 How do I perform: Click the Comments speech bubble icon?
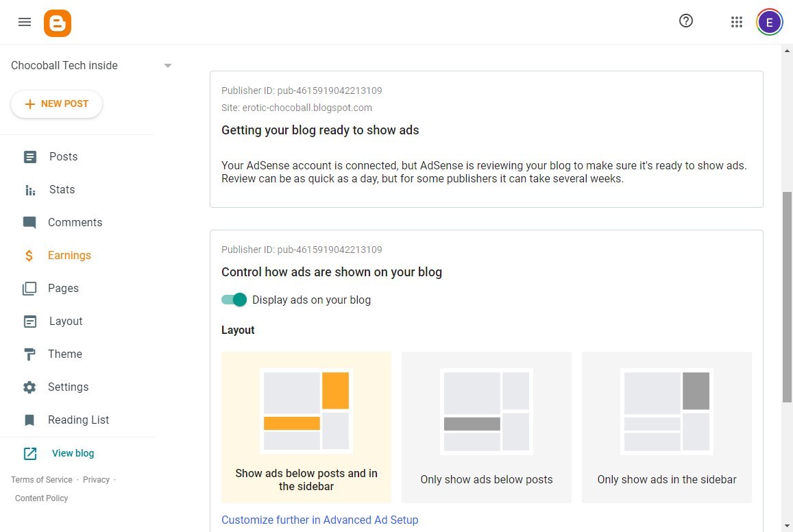coord(29,223)
